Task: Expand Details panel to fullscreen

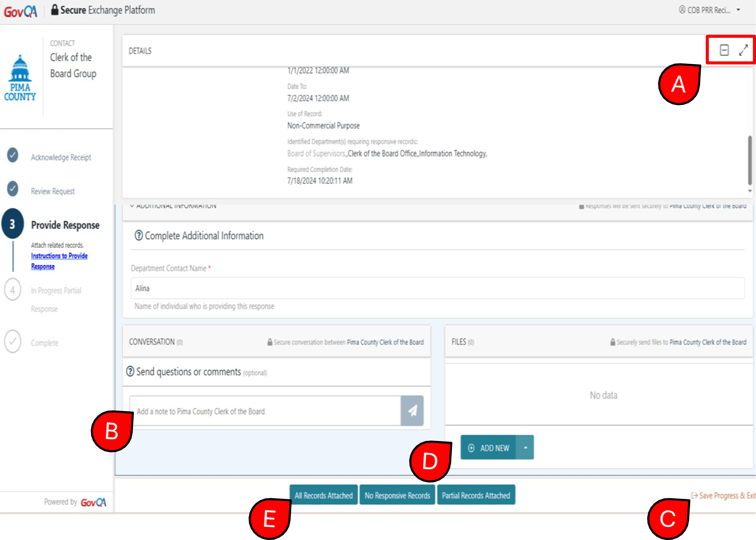Action: [x=743, y=50]
